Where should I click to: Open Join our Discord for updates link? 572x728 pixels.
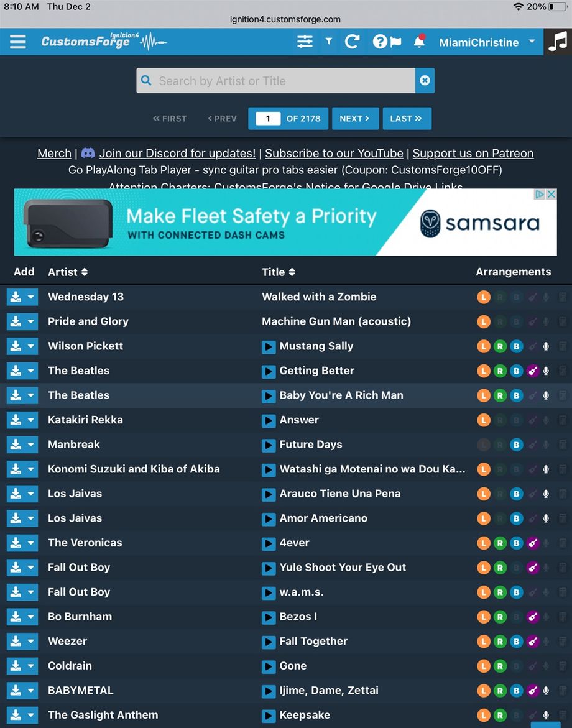[x=177, y=153]
